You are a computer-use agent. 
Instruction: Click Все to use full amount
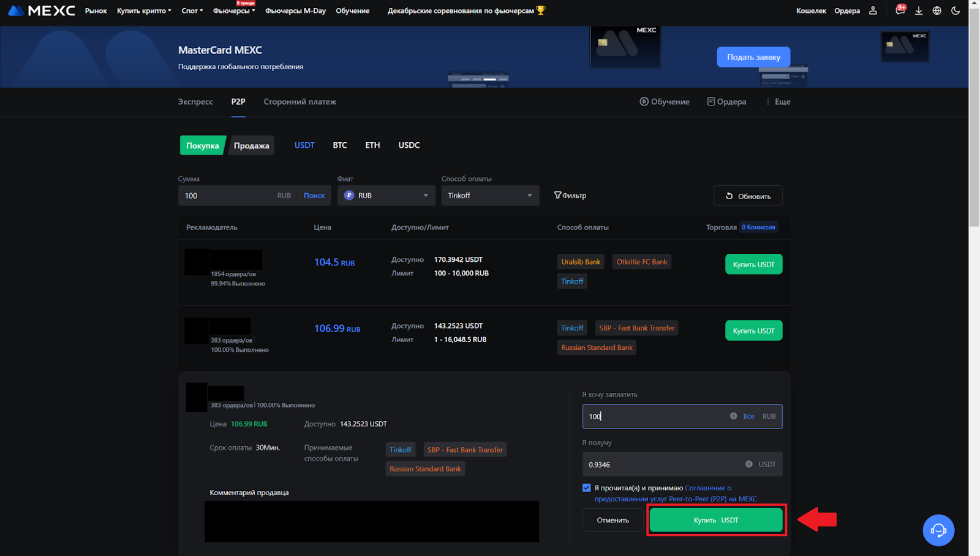[x=748, y=416]
